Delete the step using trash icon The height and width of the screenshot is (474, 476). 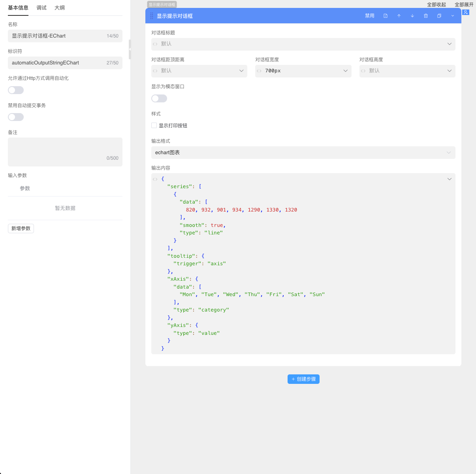coord(426,16)
